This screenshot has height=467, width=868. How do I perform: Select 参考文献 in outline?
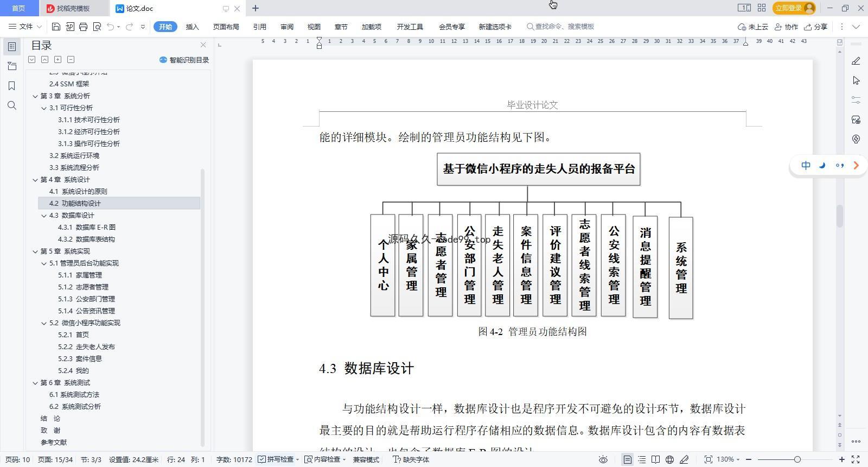click(x=54, y=443)
